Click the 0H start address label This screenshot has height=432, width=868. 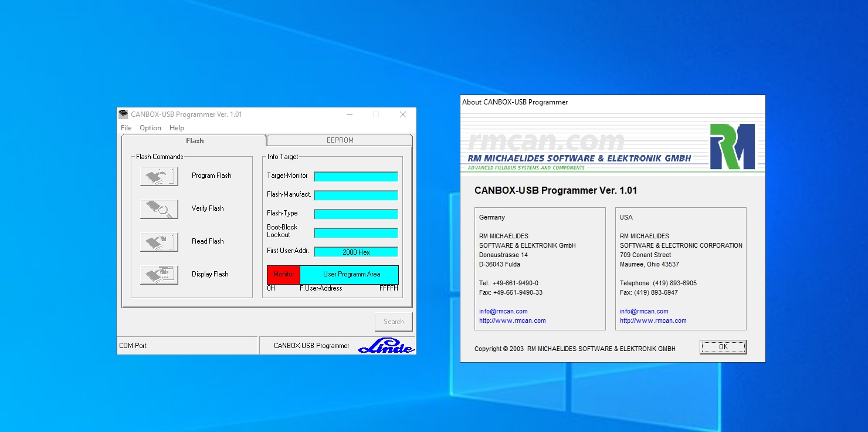tap(271, 288)
